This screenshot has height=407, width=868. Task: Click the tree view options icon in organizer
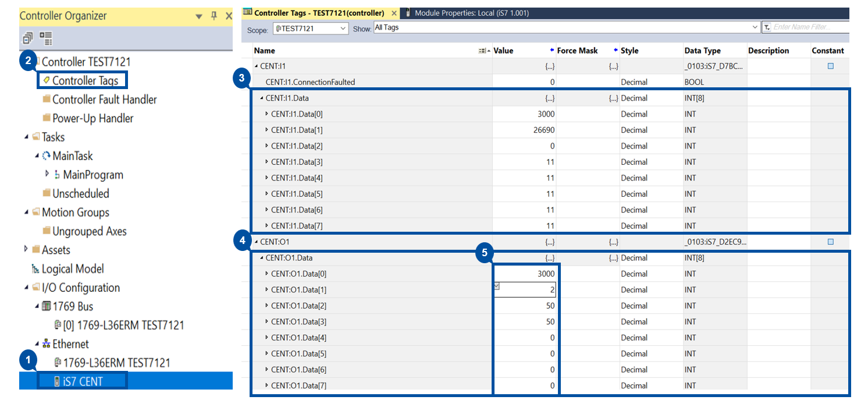click(x=47, y=39)
